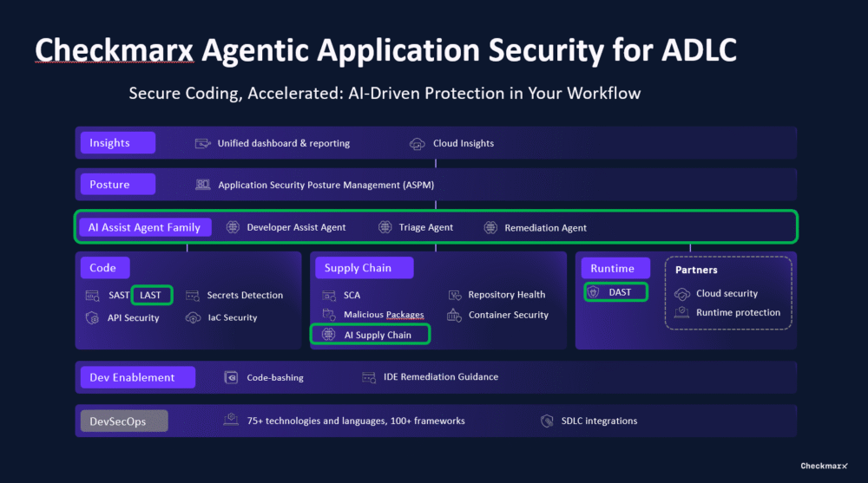Image resolution: width=868 pixels, height=483 pixels.
Task: Click the Developer Assist Agent icon
Action: [233, 227]
